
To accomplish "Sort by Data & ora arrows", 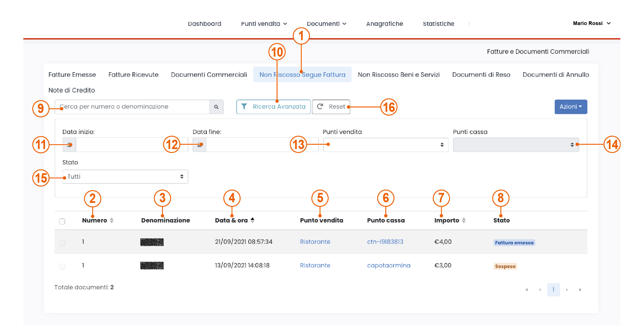I will point(252,220).
